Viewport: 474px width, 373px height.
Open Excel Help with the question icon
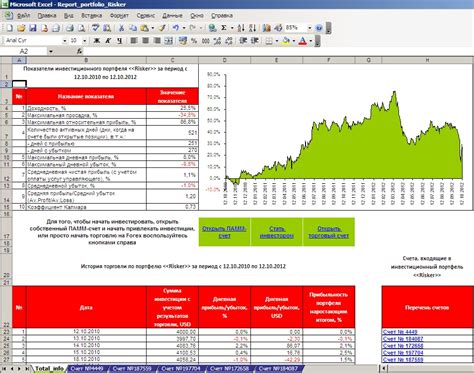(319, 28)
